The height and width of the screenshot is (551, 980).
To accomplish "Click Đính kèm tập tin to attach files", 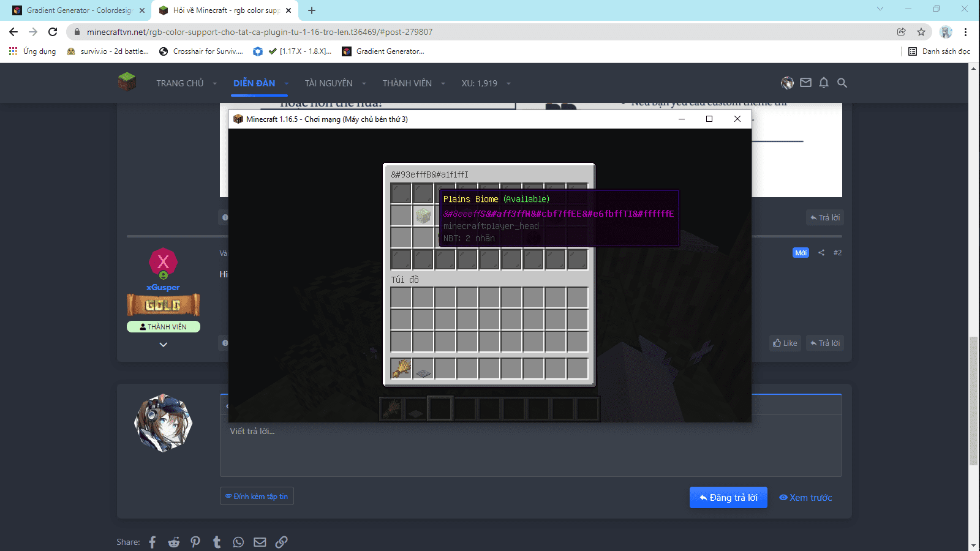I will coord(257,497).
